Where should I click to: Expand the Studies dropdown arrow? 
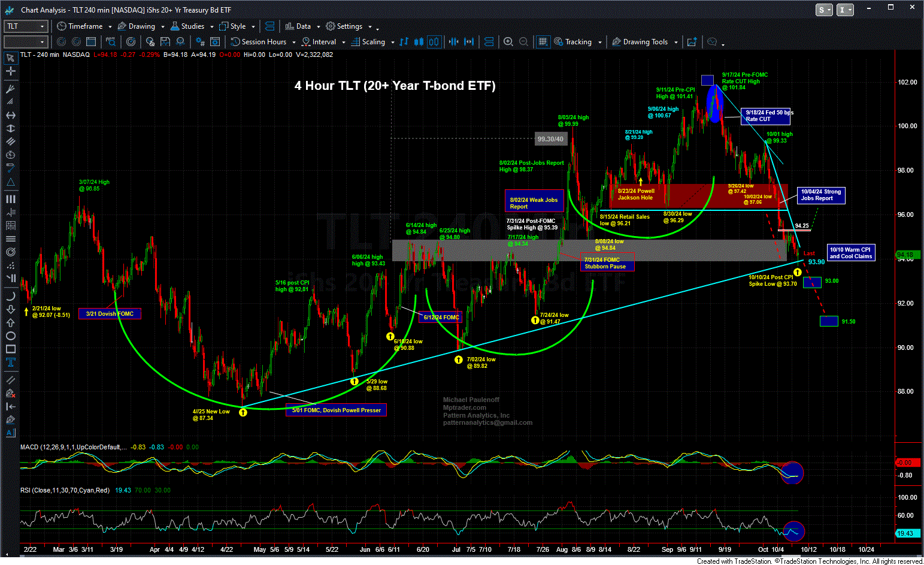(211, 26)
